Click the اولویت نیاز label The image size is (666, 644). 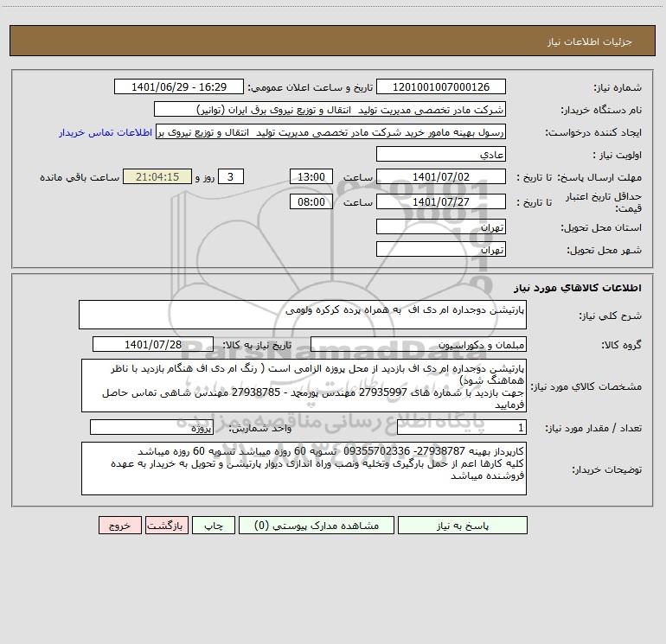point(618,156)
